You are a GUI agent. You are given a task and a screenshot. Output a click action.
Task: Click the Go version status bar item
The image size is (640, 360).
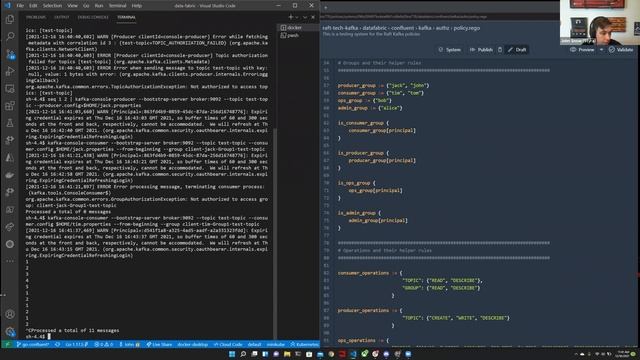click(x=77, y=344)
